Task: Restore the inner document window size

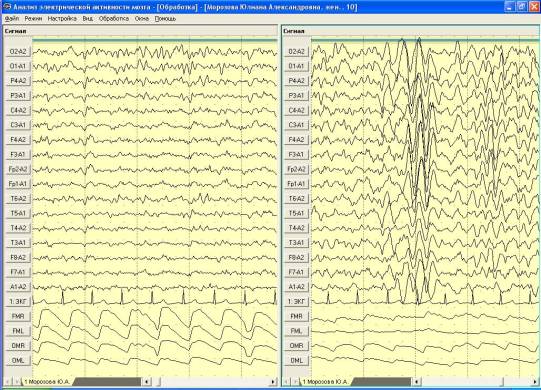Action: coord(522,7)
